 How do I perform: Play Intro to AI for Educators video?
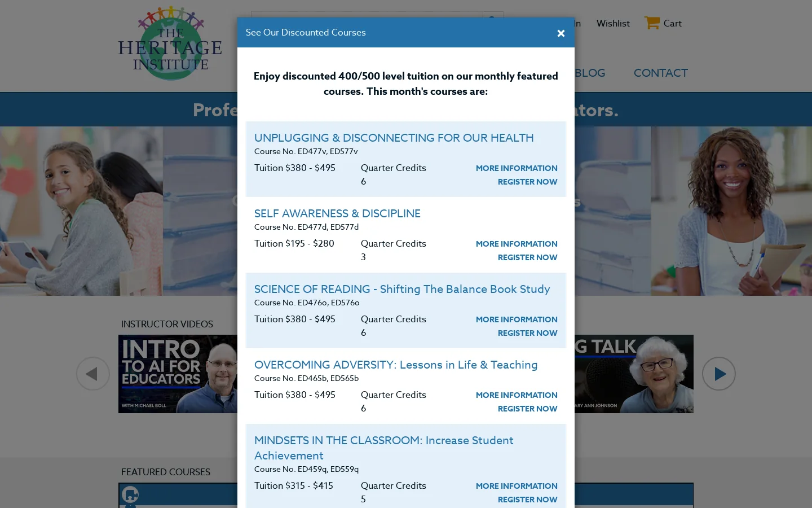(178, 374)
